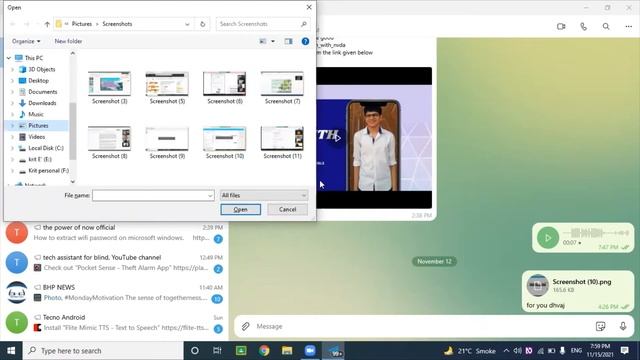
Task: Open view options dropdown arrow
Action: (x=273, y=41)
